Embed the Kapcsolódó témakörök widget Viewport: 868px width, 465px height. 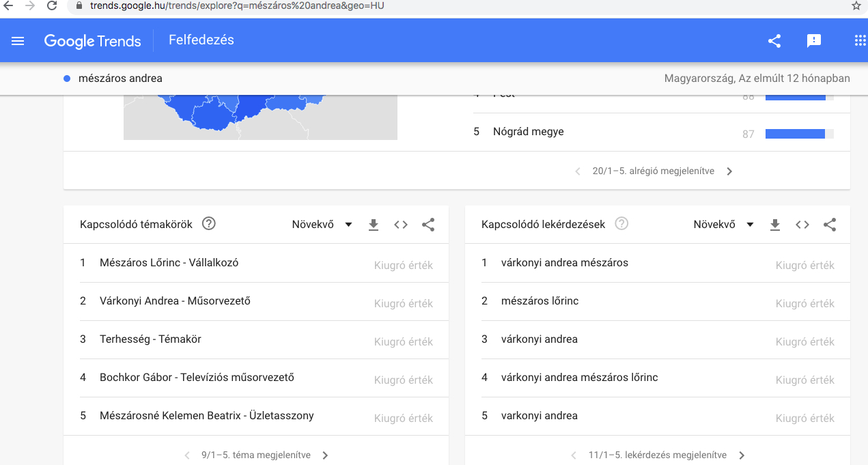pos(401,225)
